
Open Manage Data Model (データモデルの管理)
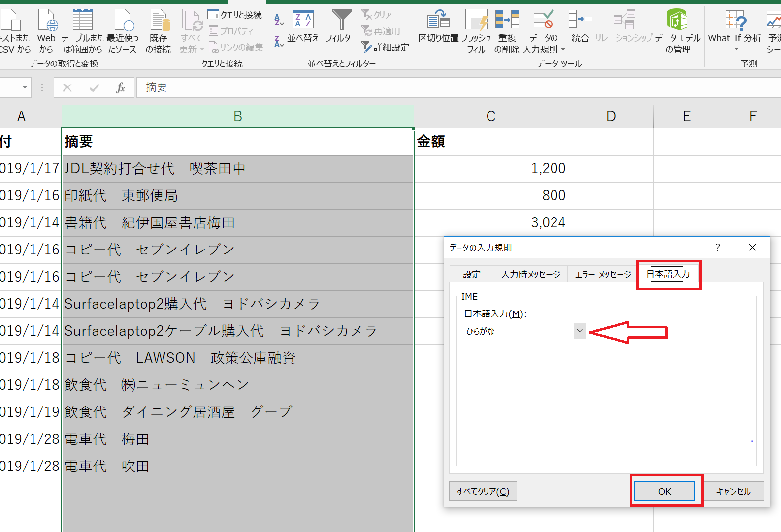[x=678, y=30]
